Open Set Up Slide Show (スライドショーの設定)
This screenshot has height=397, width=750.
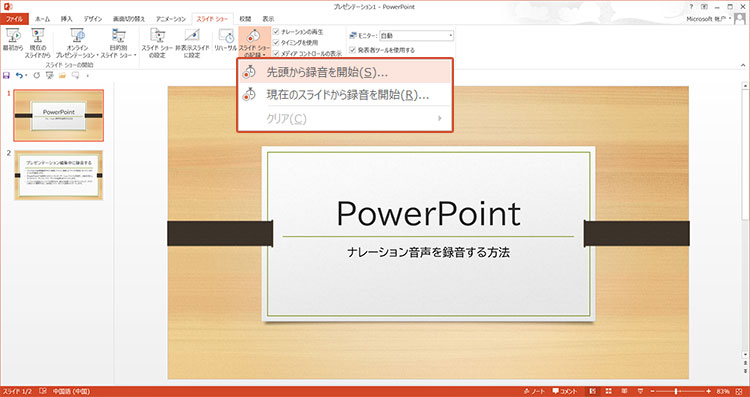tap(157, 42)
